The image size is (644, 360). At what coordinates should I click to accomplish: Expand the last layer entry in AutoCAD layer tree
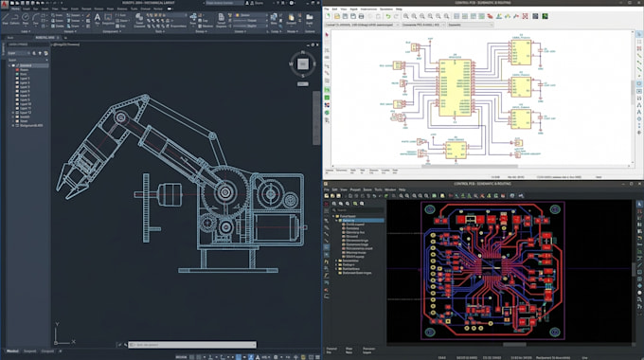tap(12, 125)
